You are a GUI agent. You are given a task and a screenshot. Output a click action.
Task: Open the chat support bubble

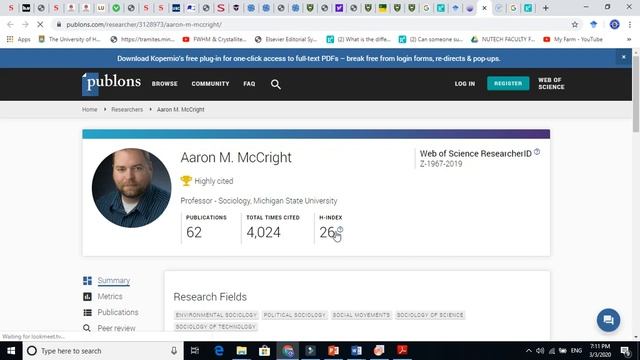point(608,320)
